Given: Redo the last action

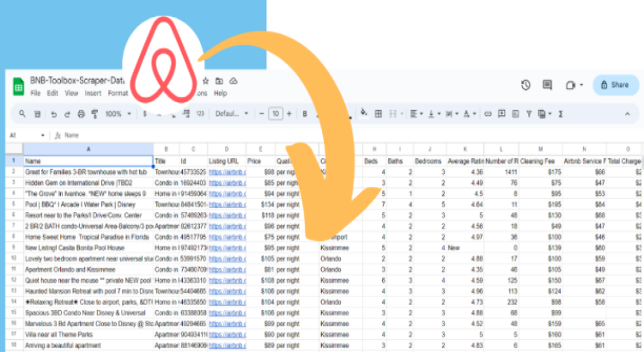Looking at the screenshot, I should [67, 114].
